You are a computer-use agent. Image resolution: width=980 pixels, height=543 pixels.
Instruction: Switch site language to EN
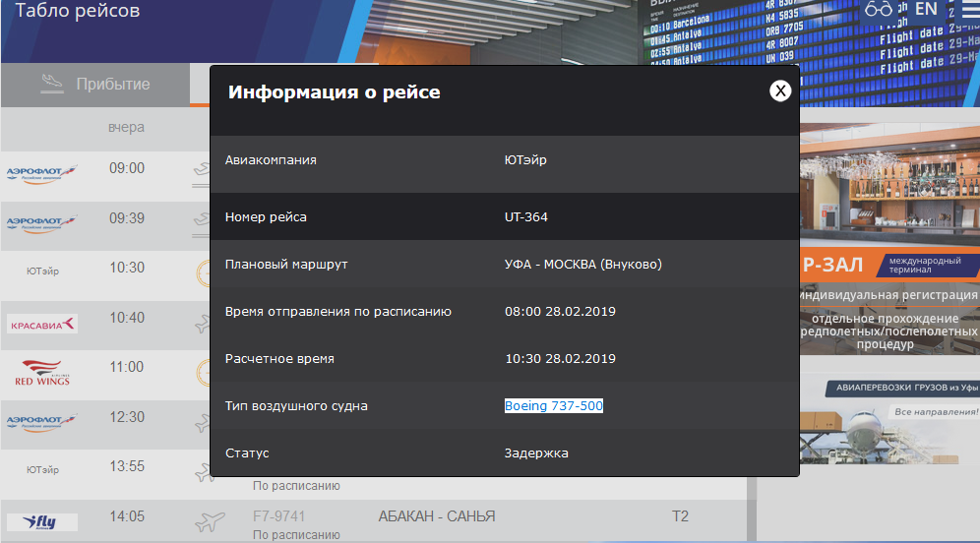point(926,9)
